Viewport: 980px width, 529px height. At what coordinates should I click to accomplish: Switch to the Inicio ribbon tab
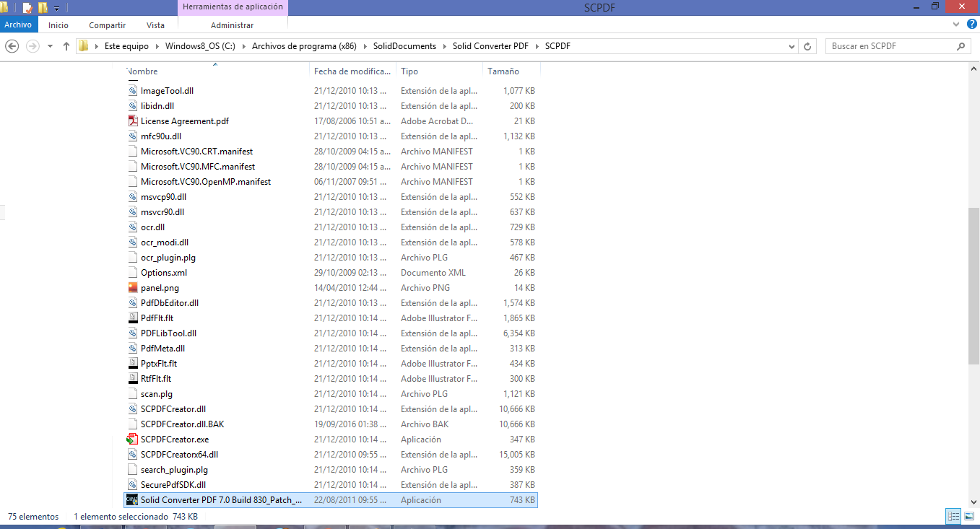click(58, 25)
